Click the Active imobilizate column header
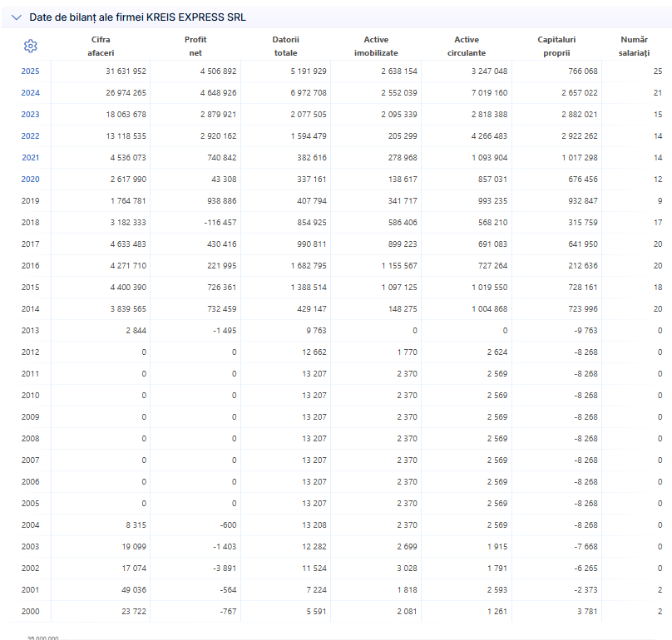Viewport: 672px width, 640px height. (376, 46)
